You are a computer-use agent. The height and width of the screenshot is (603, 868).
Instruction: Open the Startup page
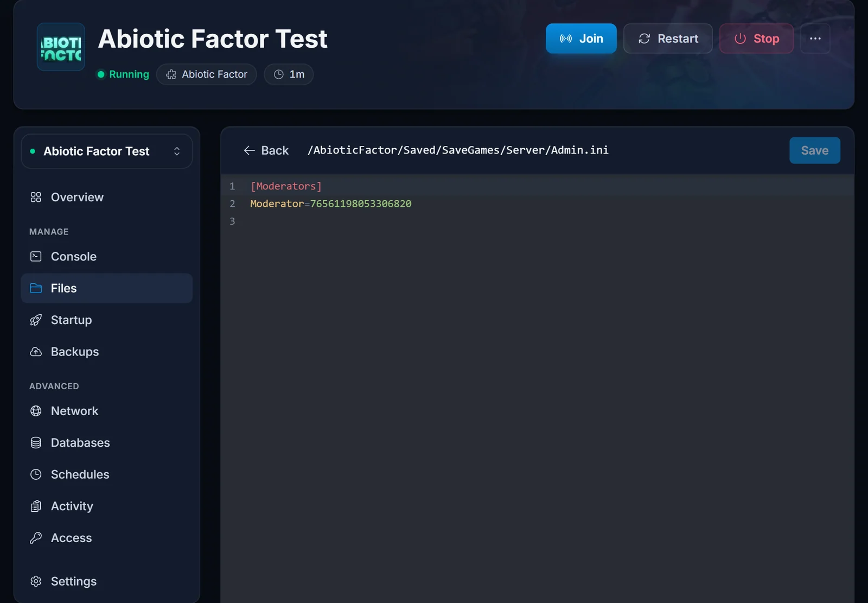coord(107,320)
